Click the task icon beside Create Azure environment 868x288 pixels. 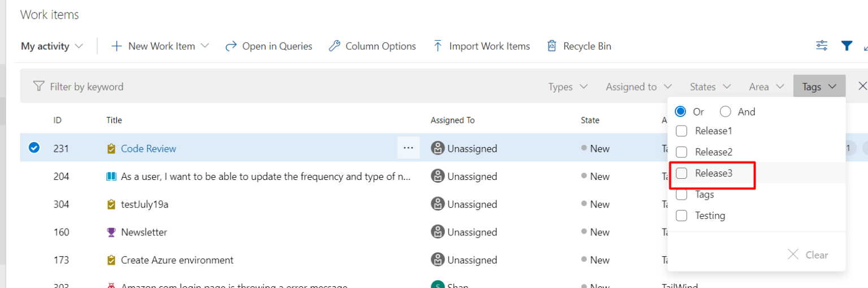[x=111, y=260]
